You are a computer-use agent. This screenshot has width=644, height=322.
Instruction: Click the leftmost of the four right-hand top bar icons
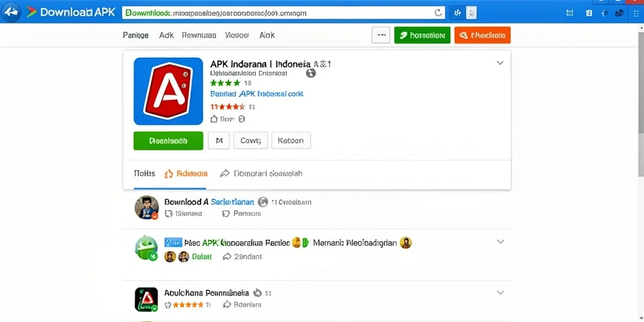click(570, 13)
